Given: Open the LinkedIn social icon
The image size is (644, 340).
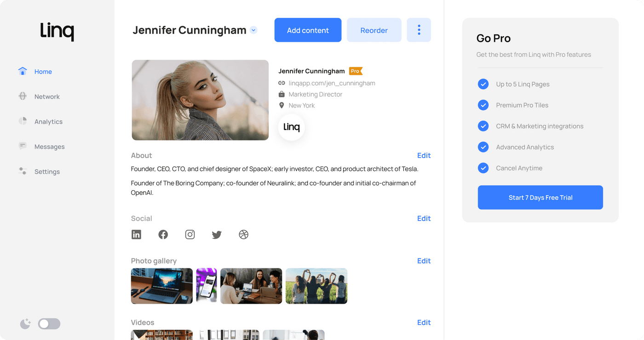Looking at the screenshot, I should pyautogui.click(x=136, y=234).
